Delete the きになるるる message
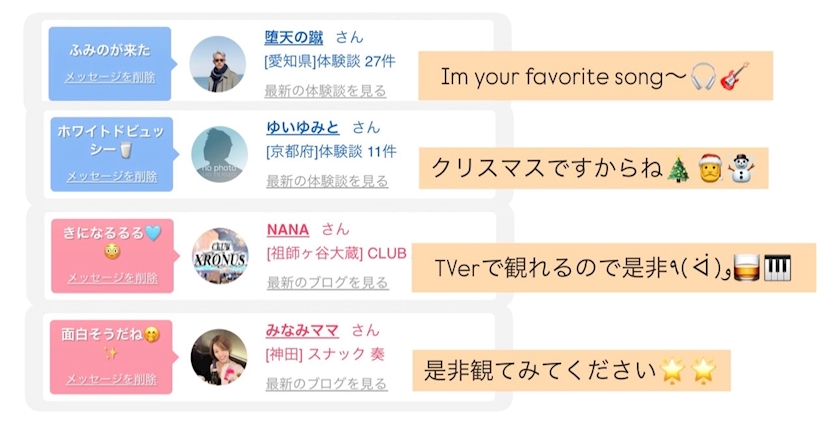 click(x=112, y=278)
